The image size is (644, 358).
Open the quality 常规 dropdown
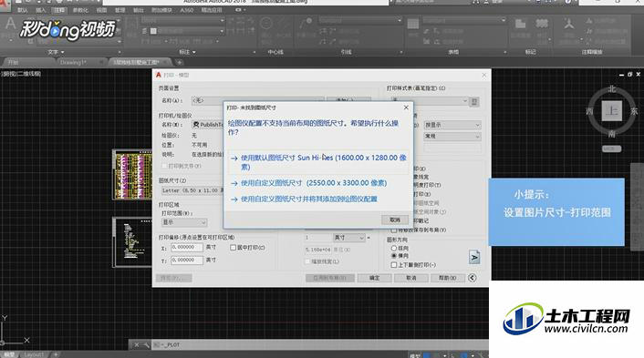(x=452, y=136)
